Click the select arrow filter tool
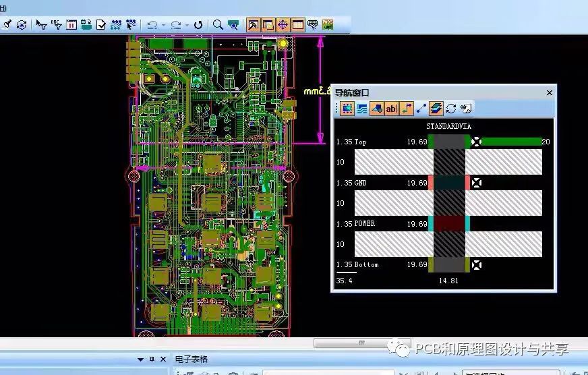Screen dimensions: 588x375 point(41,25)
